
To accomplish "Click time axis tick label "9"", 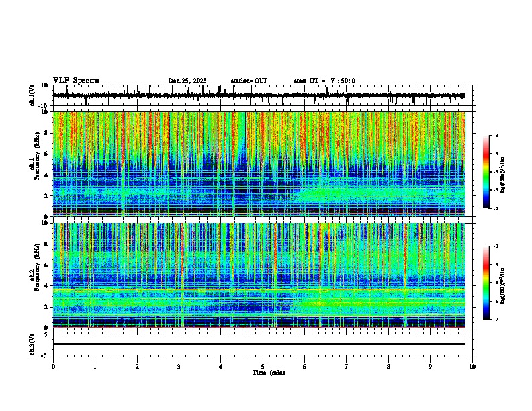I will point(430,367).
